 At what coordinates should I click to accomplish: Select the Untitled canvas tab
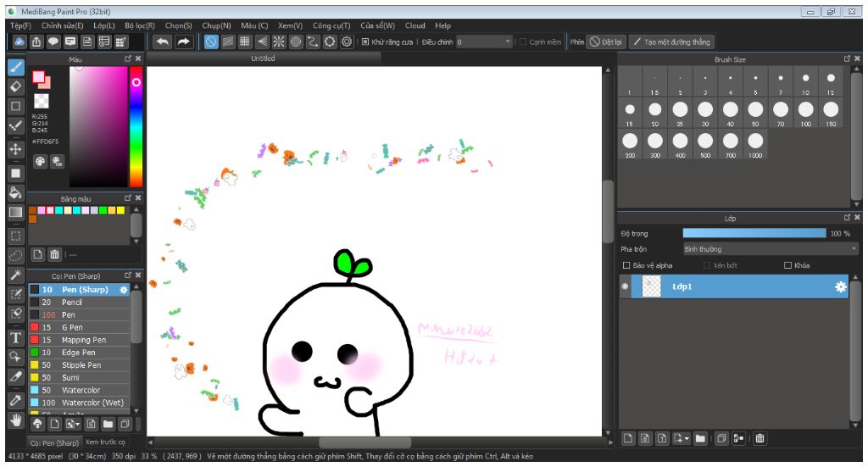tap(263, 58)
